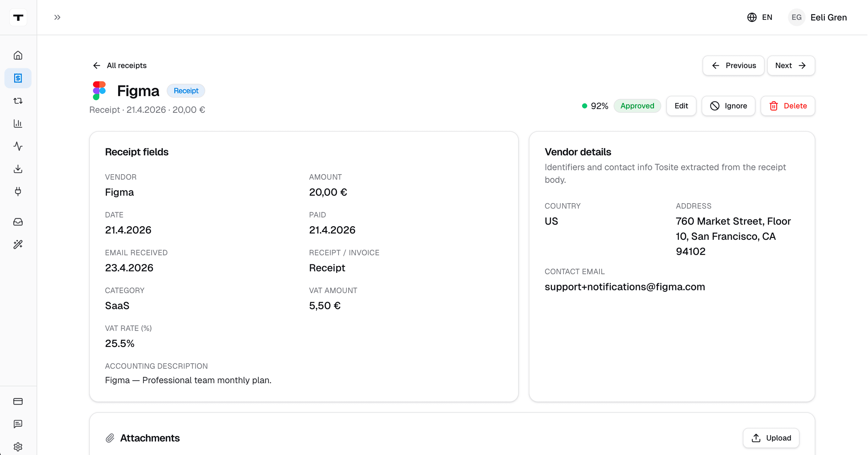Viewport: 868px width, 455px height.
Task: Click the Tosite T logo
Action: (18, 17)
